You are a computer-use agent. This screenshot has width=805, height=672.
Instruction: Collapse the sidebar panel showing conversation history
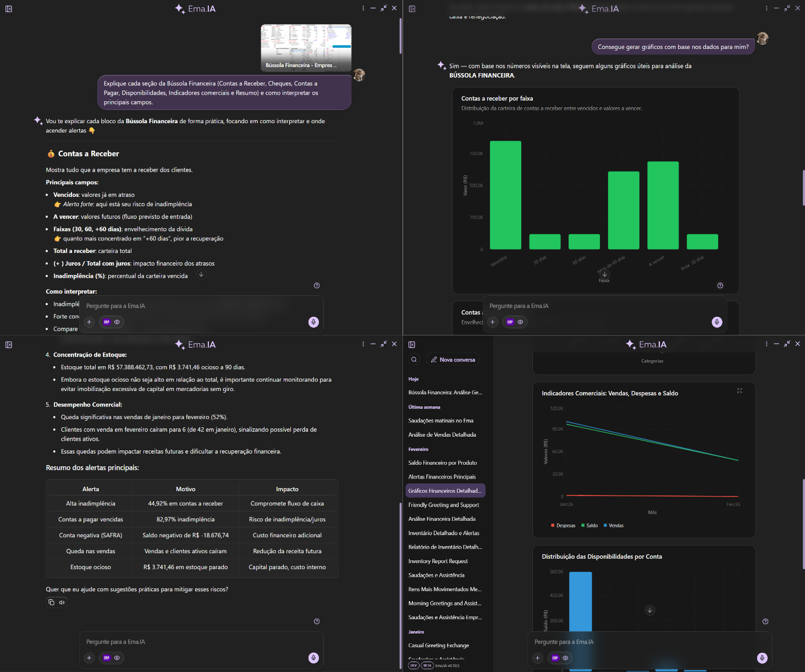point(412,345)
